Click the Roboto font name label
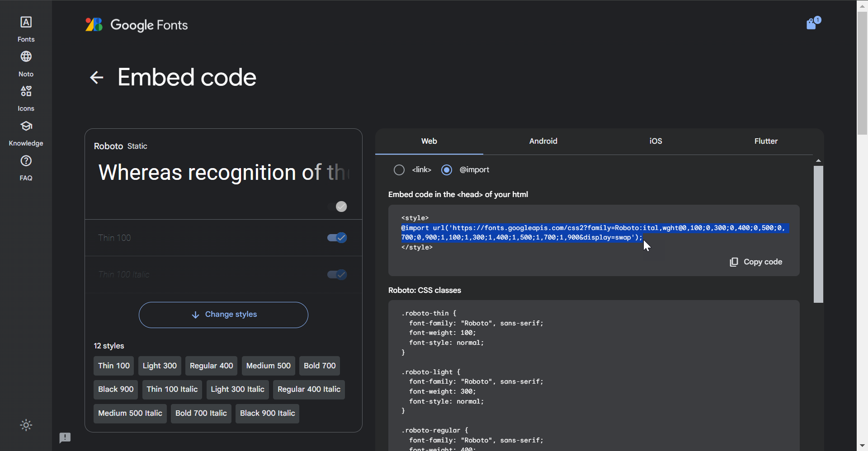868x451 pixels. (108, 146)
